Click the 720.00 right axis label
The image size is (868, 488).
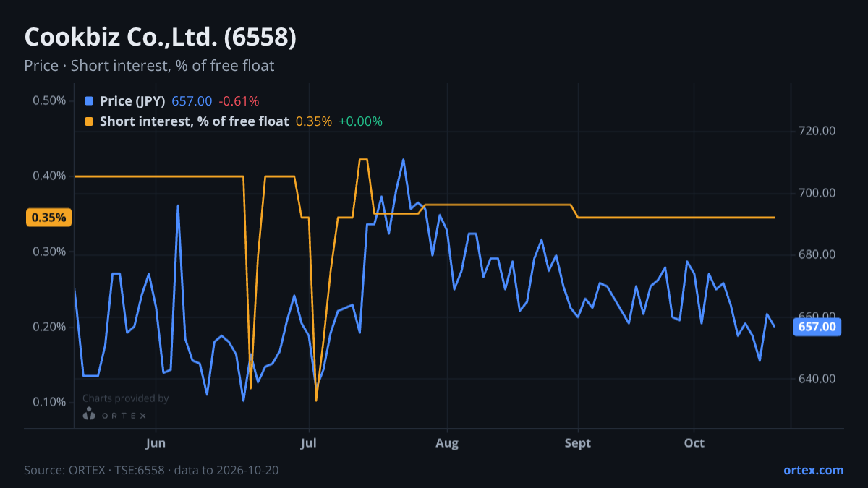[x=817, y=131]
